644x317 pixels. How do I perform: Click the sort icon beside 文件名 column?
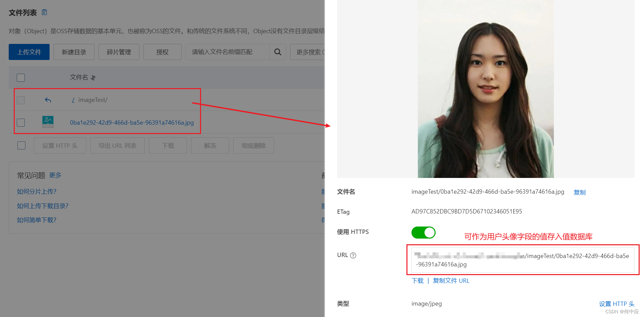(93, 77)
